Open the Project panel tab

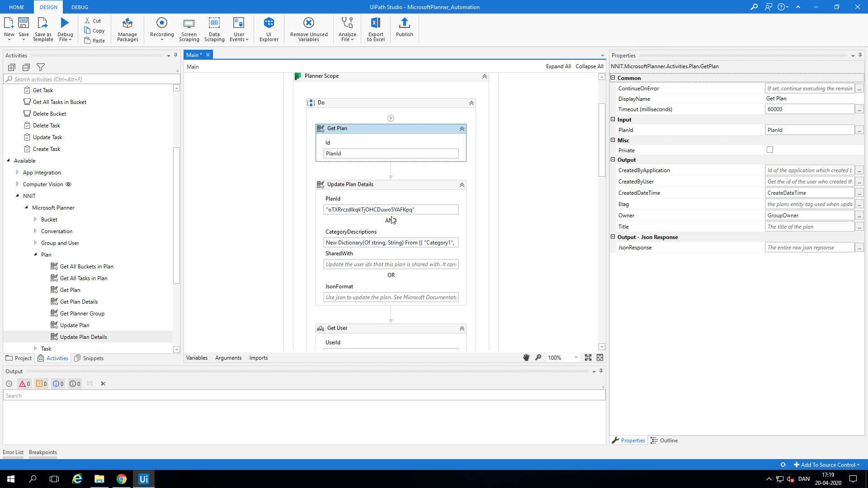tap(19, 358)
